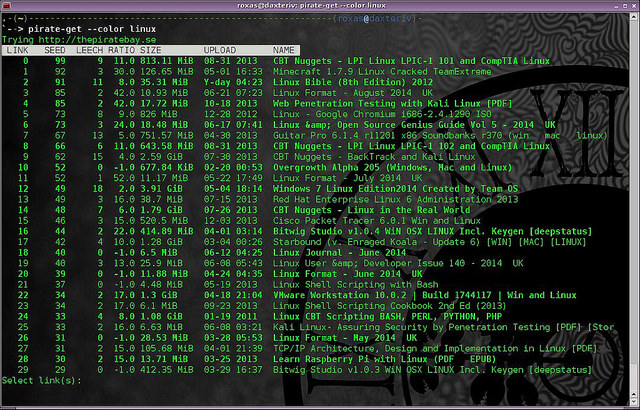Click the LINK column header
This screenshot has width=640, height=410.
tap(19, 49)
